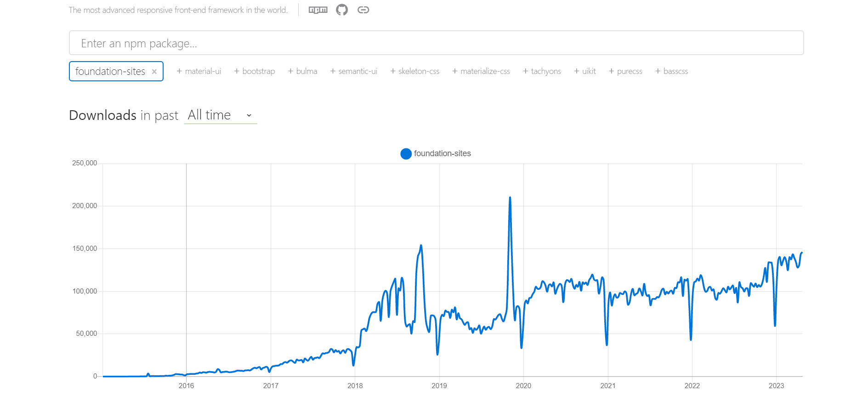Click the 50,000 y-axis label
This screenshot has height=401, width=868.
coord(86,333)
